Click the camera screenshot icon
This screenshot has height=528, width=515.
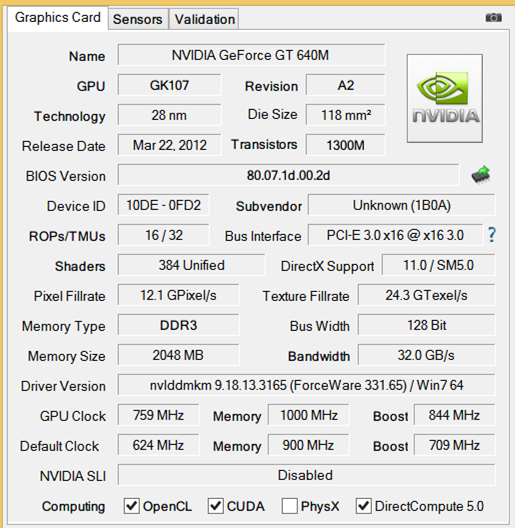pos(493,18)
